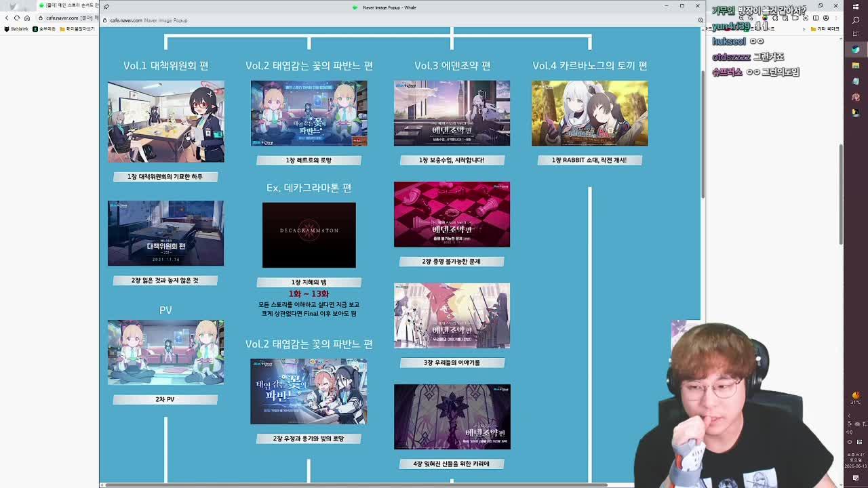The image size is (868, 488).
Task: Open the 에덴조약 chapter 3 thumbnail
Action: point(452,316)
